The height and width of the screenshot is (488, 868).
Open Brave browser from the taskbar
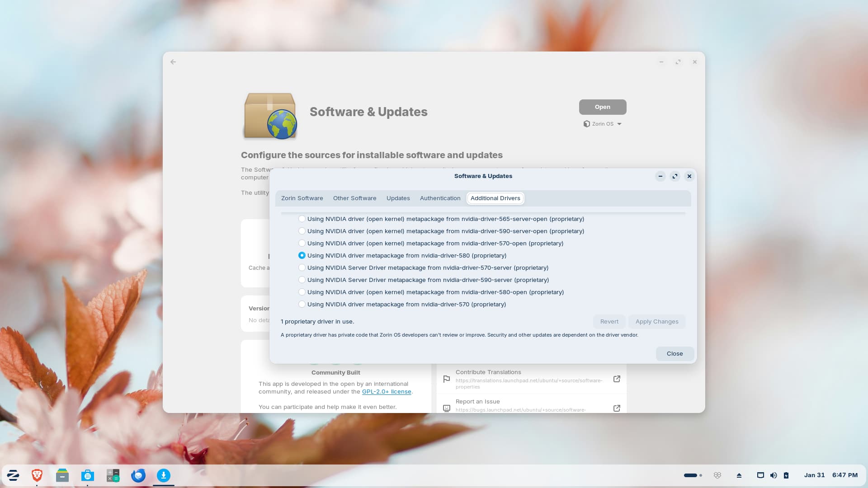tap(37, 475)
